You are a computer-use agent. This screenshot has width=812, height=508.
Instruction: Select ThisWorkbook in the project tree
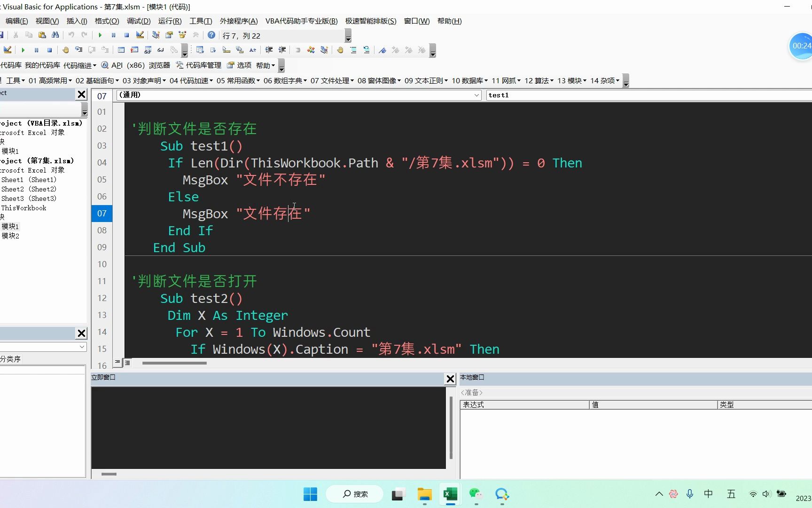pyautogui.click(x=23, y=207)
